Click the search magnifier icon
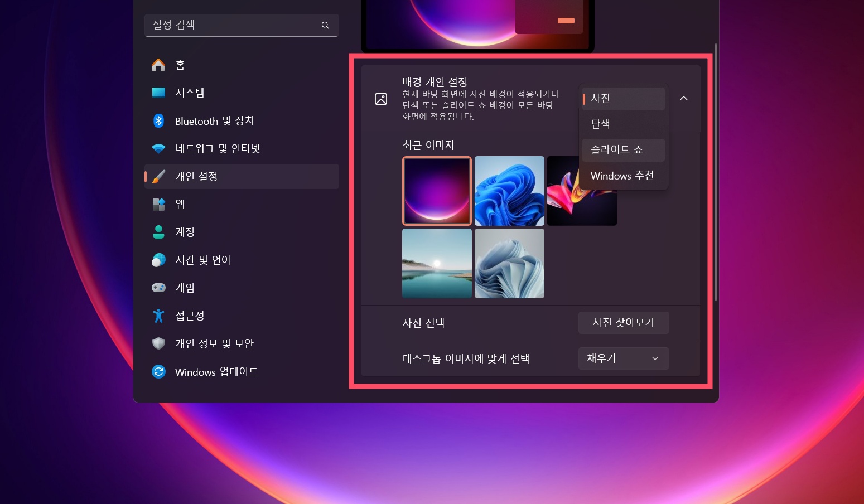This screenshot has width=864, height=504. (325, 25)
